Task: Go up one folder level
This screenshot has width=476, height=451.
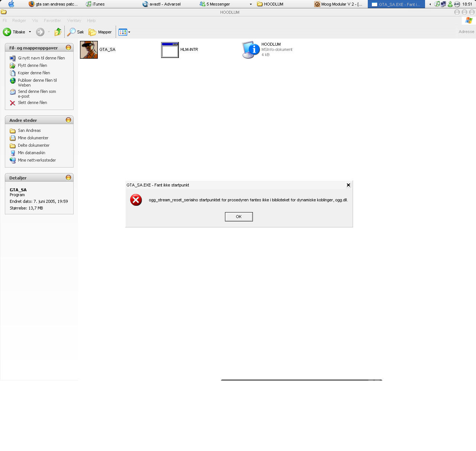Action: (x=58, y=32)
